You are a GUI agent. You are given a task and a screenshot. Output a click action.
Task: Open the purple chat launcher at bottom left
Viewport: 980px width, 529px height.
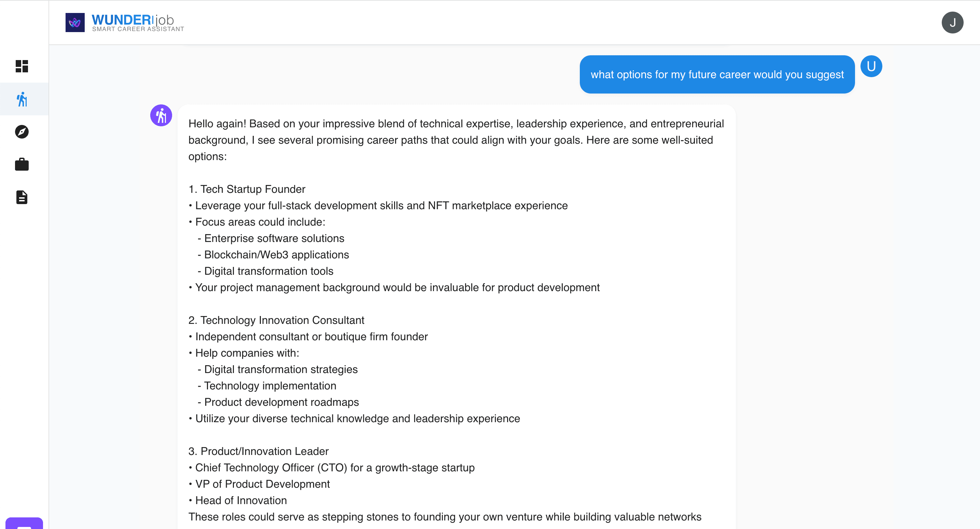tap(25, 525)
